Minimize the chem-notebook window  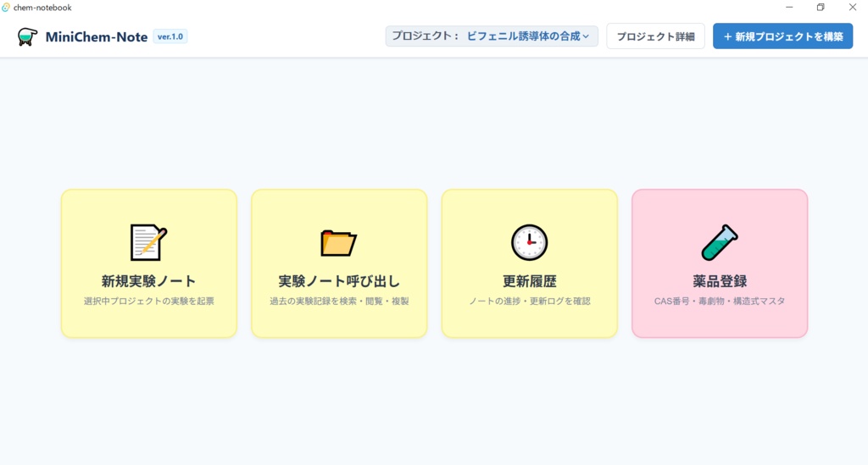789,7
